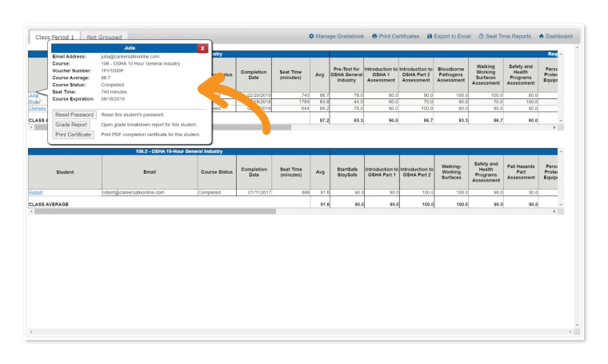Open the Manage Gradebook link

(x=340, y=36)
